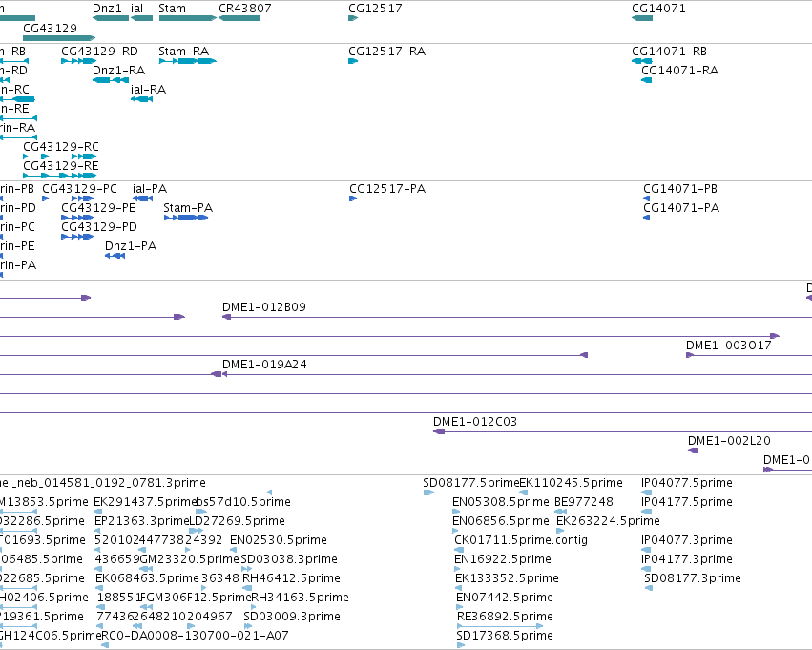Select the EN06856.5prime EST glyph
This screenshot has height=650, width=812.
tap(456, 531)
